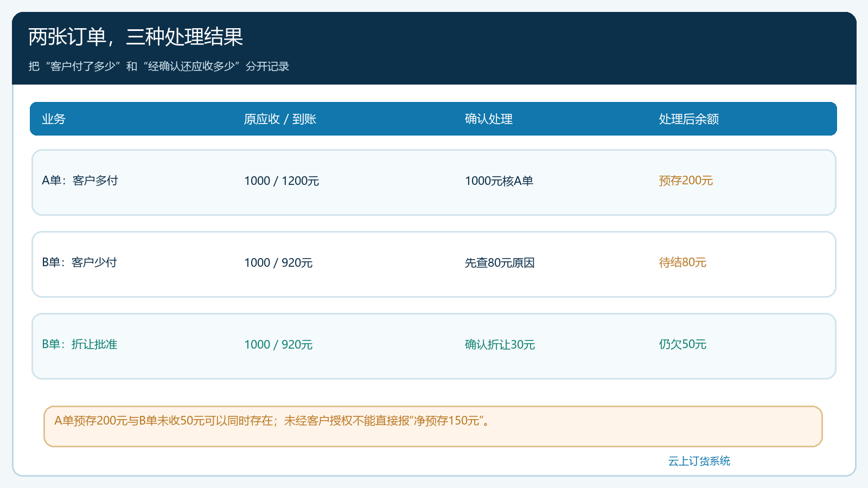Viewport: 868px width, 488px height.
Task: Click the 原应收 / 到账 column header
Action: click(280, 119)
